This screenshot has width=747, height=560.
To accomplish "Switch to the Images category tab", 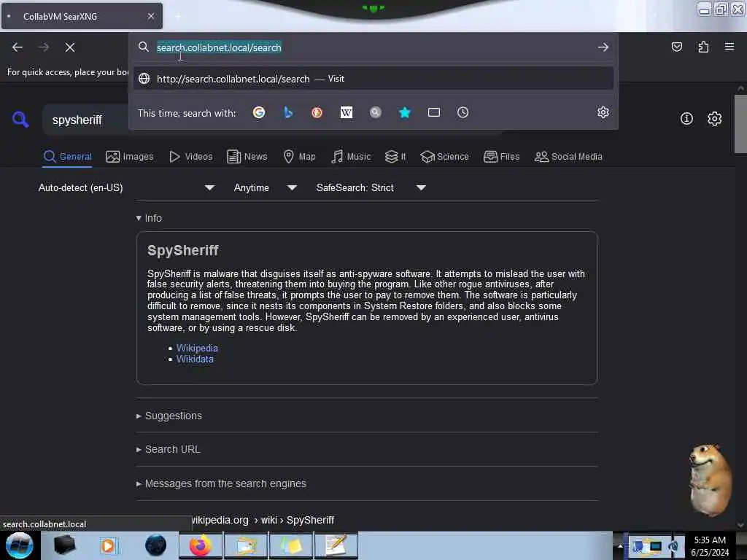I will pos(130,157).
